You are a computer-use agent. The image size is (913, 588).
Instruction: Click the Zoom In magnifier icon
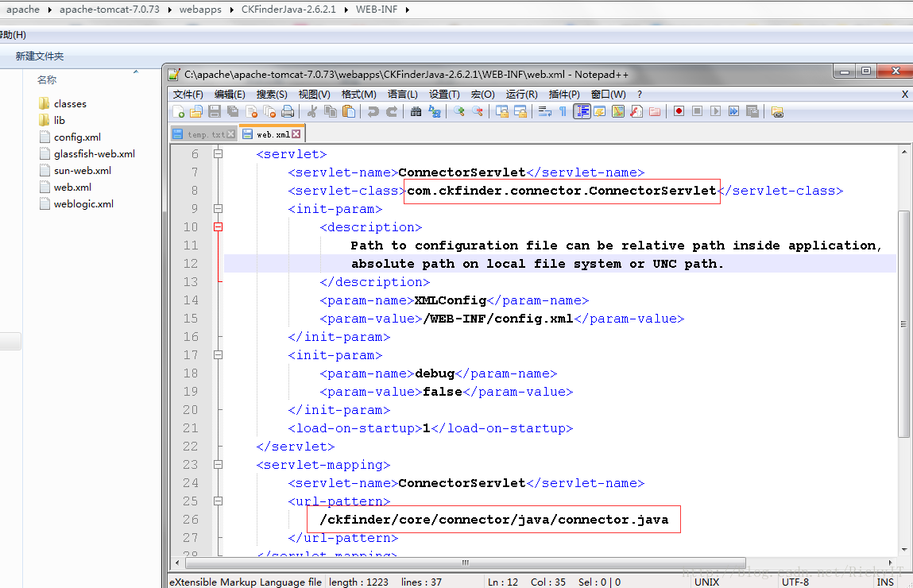[x=458, y=112]
